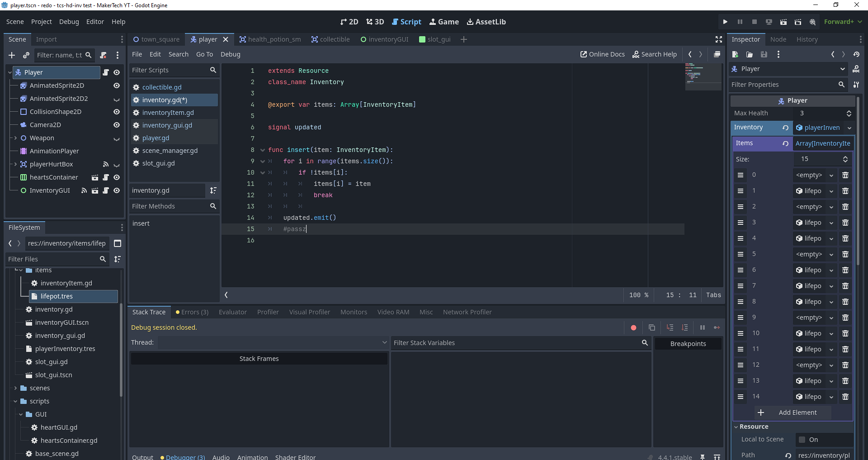Toggle the methods alphabetical sort button

click(213, 190)
